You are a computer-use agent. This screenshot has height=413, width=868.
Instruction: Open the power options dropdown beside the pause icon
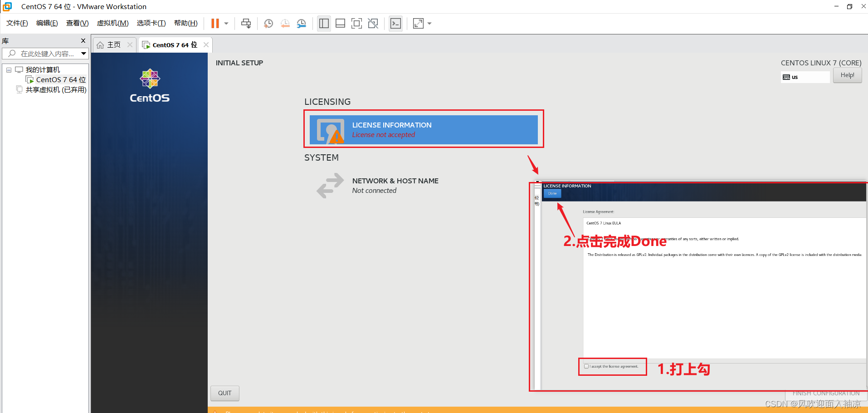pyautogui.click(x=226, y=23)
